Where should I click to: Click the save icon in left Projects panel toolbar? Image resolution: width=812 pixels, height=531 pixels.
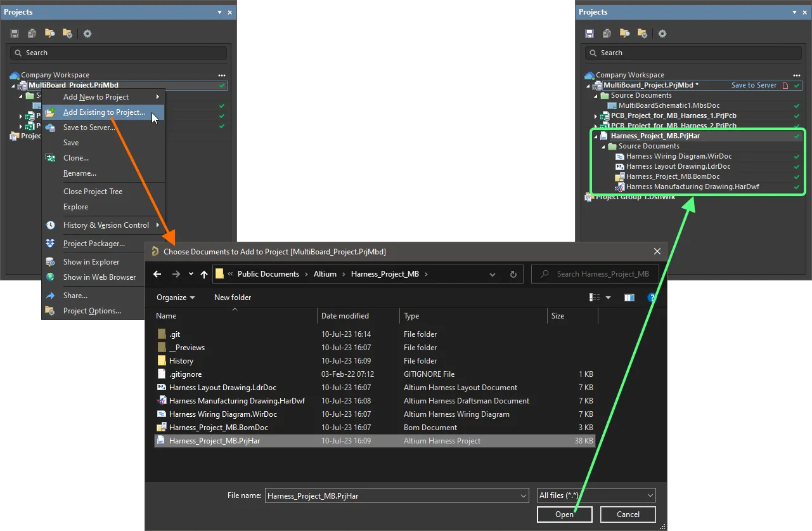(15, 34)
